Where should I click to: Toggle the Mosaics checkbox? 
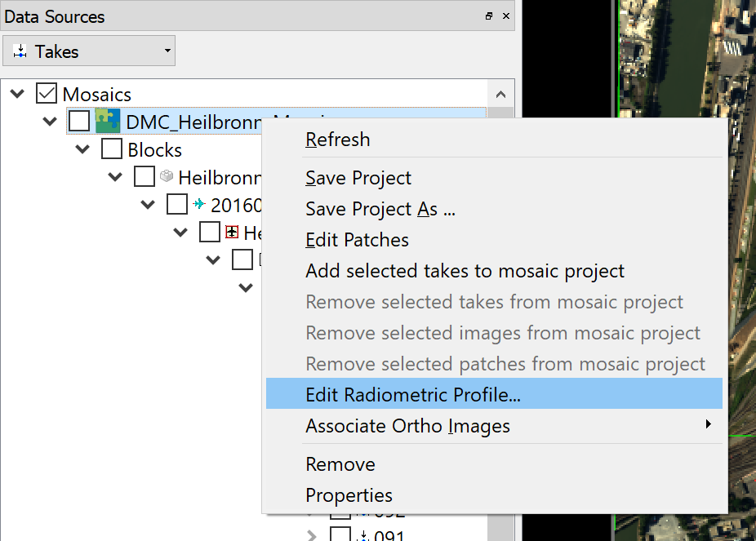pos(47,94)
